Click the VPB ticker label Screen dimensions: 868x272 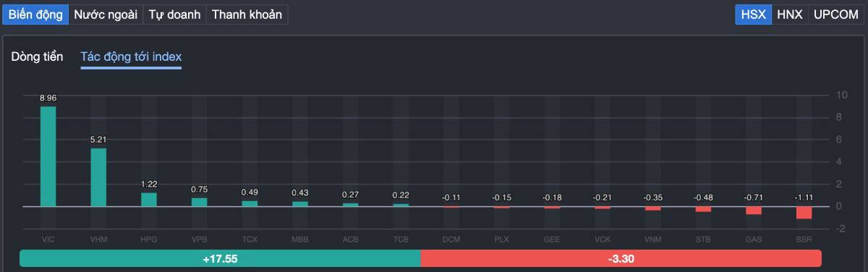199,239
